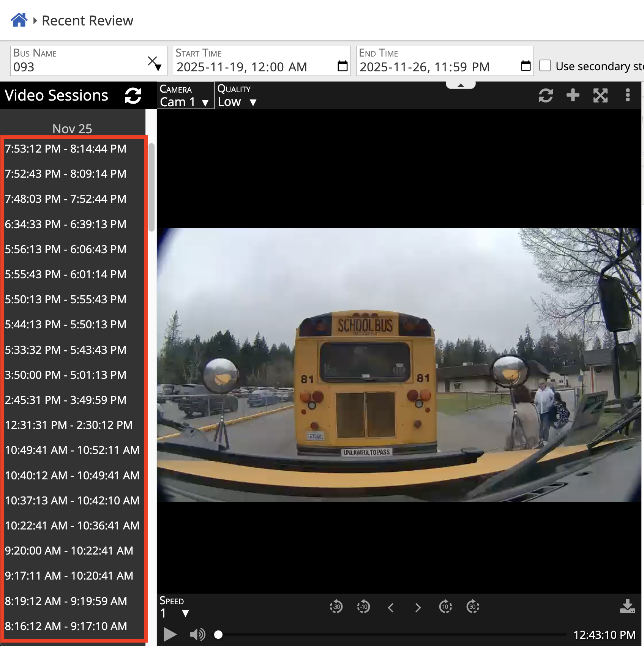Open the End Time calendar picker

(526, 66)
